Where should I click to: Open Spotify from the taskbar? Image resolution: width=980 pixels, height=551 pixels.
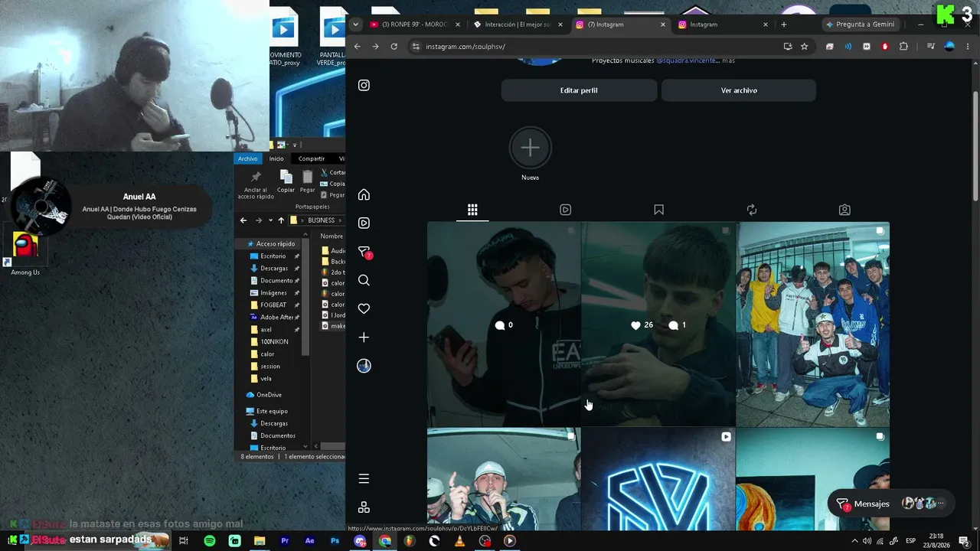(x=210, y=541)
